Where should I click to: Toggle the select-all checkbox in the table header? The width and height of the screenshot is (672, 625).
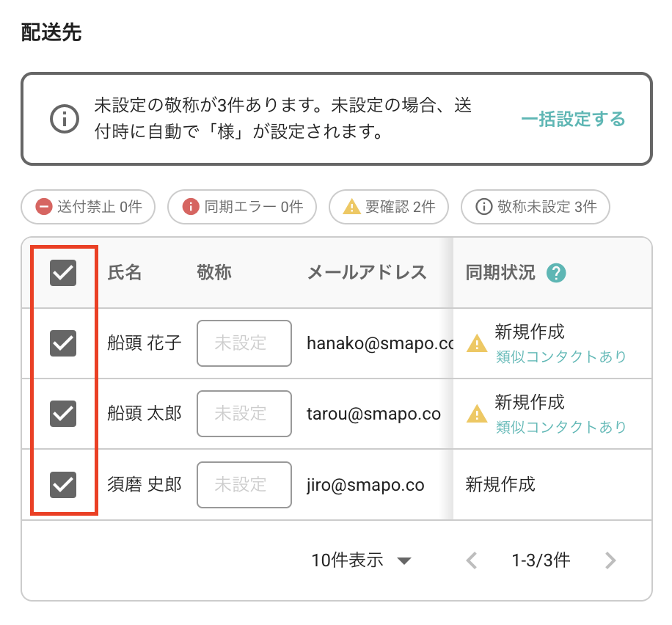click(63, 273)
